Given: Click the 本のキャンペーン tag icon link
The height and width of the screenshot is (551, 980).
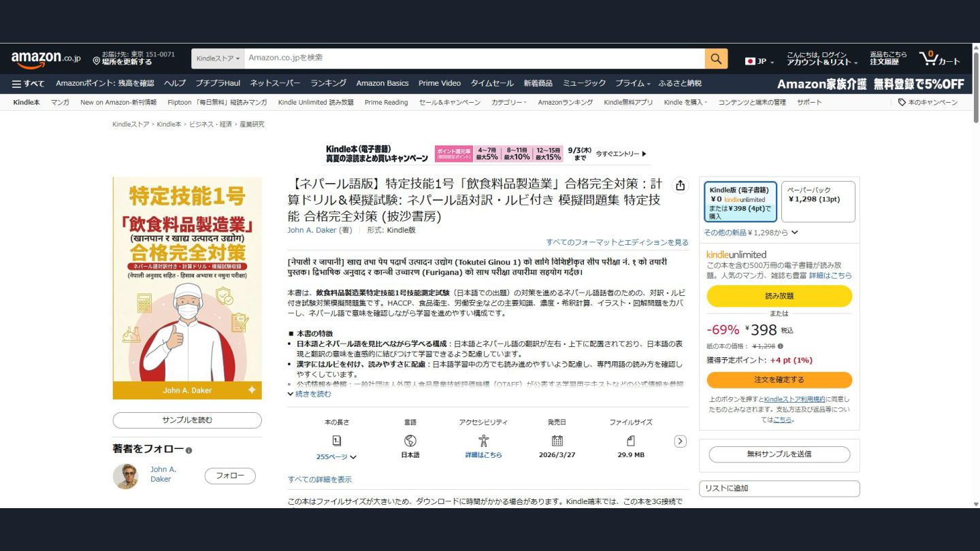Looking at the screenshot, I should click(927, 103).
